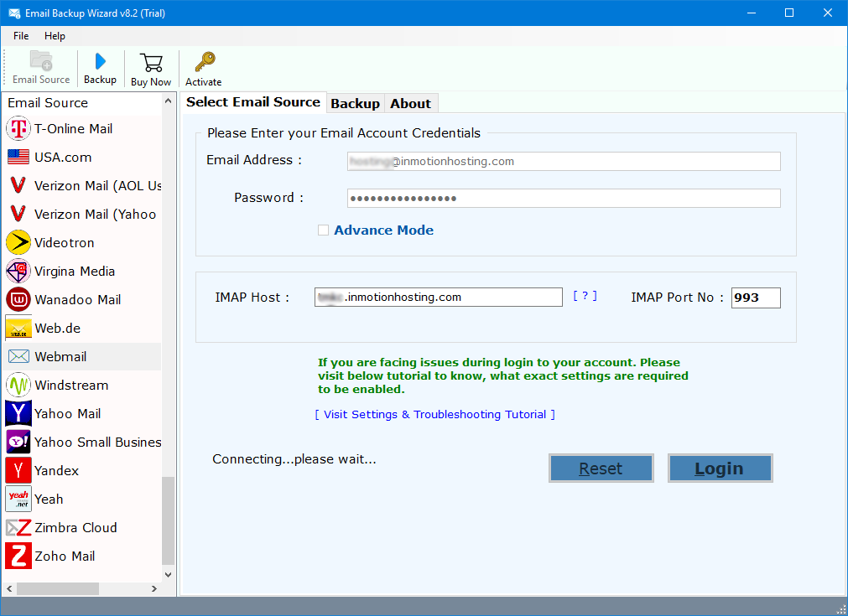Screen dimensions: 848x616
Task: Click the source list scroll up arrow
Action: point(169,101)
